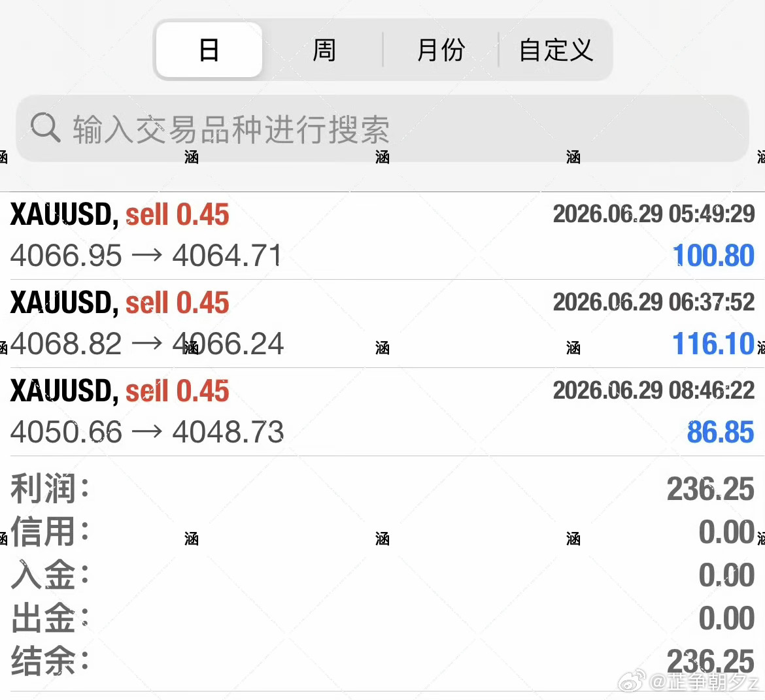
Task: Switch to the 月份 (month) tab
Action: click(x=441, y=50)
